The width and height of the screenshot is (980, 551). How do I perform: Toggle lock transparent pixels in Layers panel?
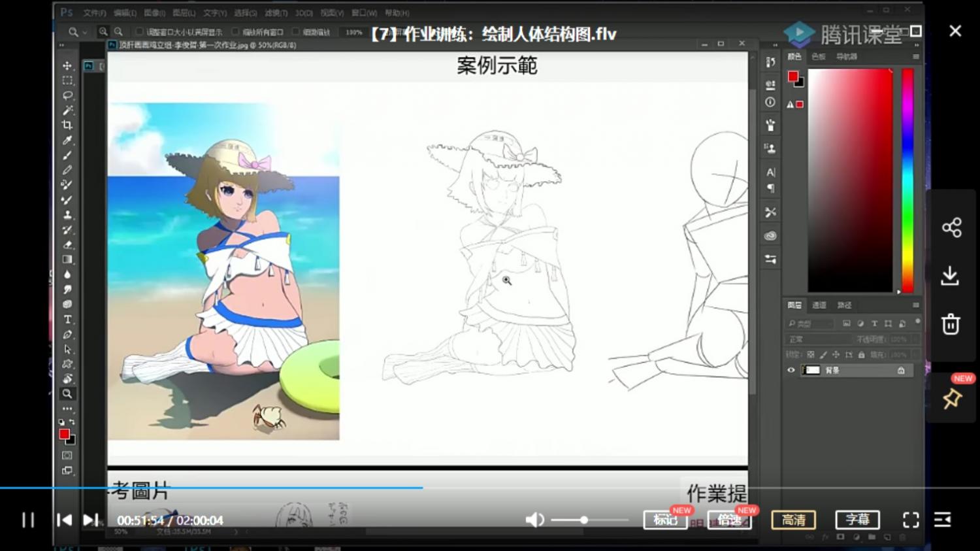tap(811, 355)
